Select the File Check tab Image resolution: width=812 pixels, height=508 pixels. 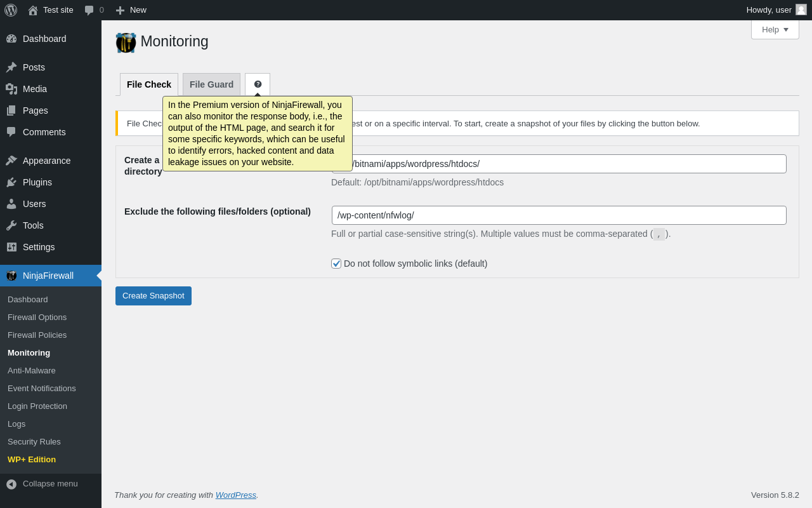pos(149,84)
